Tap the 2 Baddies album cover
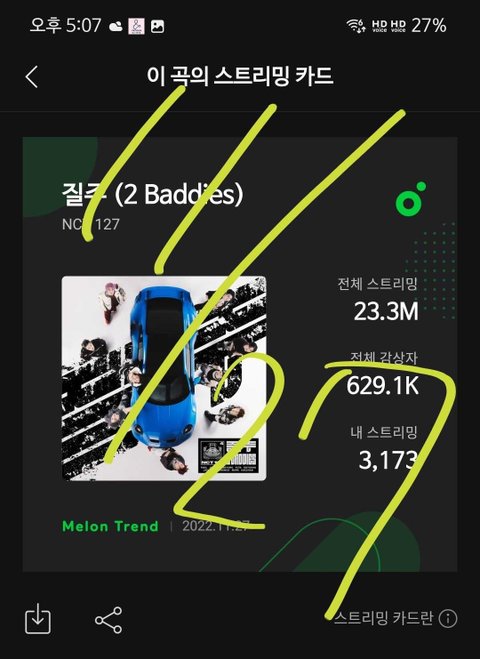The width and height of the screenshot is (480, 659). pyautogui.click(x=164, y=378)
